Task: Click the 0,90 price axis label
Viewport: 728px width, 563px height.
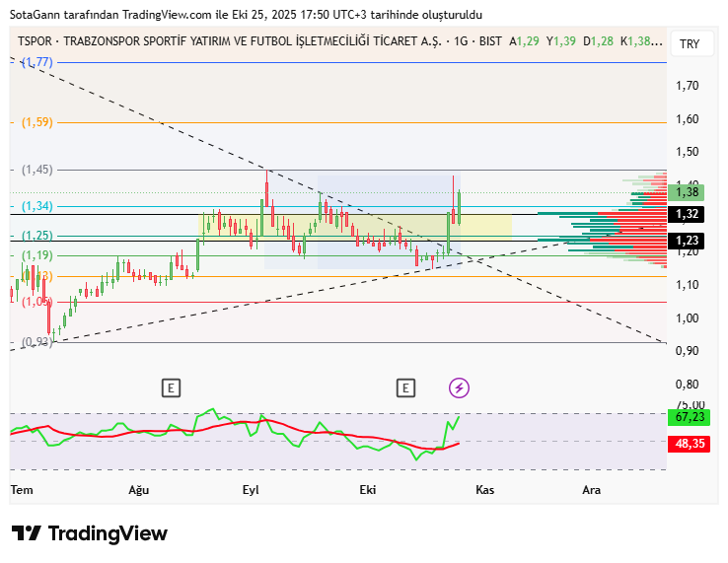Action: click(687, 351)
